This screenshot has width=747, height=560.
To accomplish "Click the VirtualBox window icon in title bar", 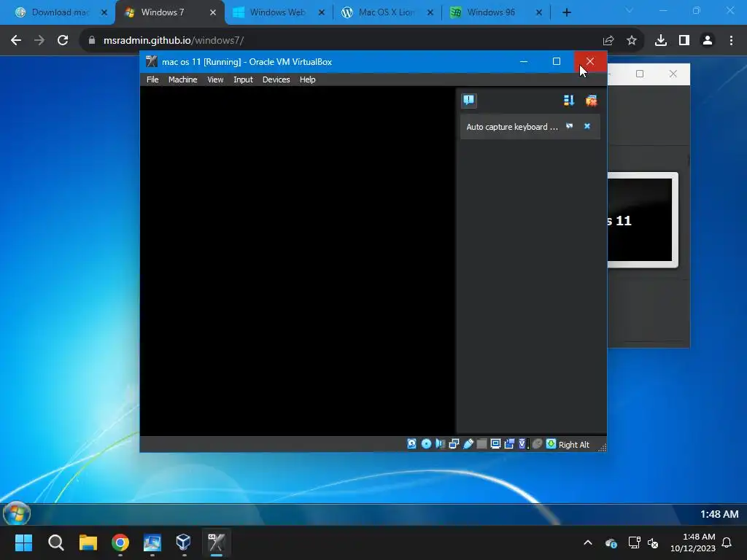I will (152, 61).
